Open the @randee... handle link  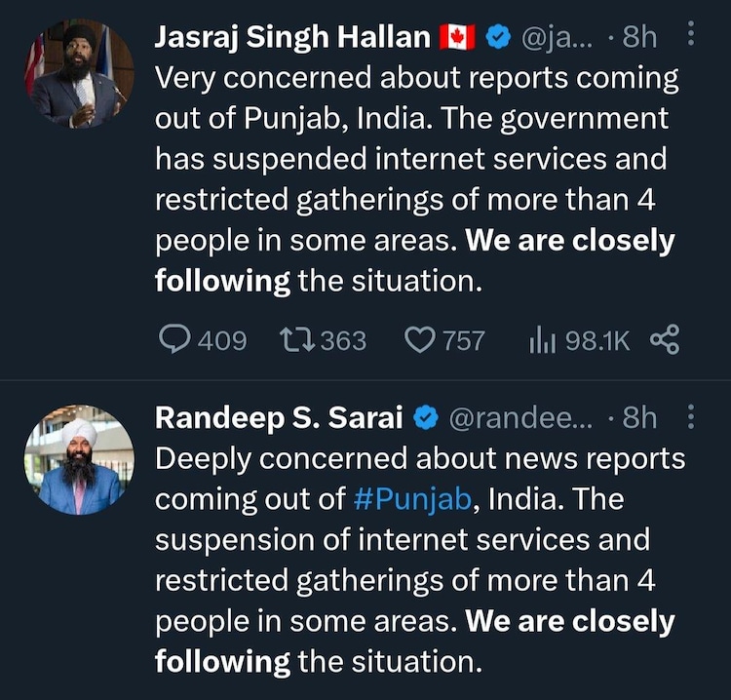[519, 418]
